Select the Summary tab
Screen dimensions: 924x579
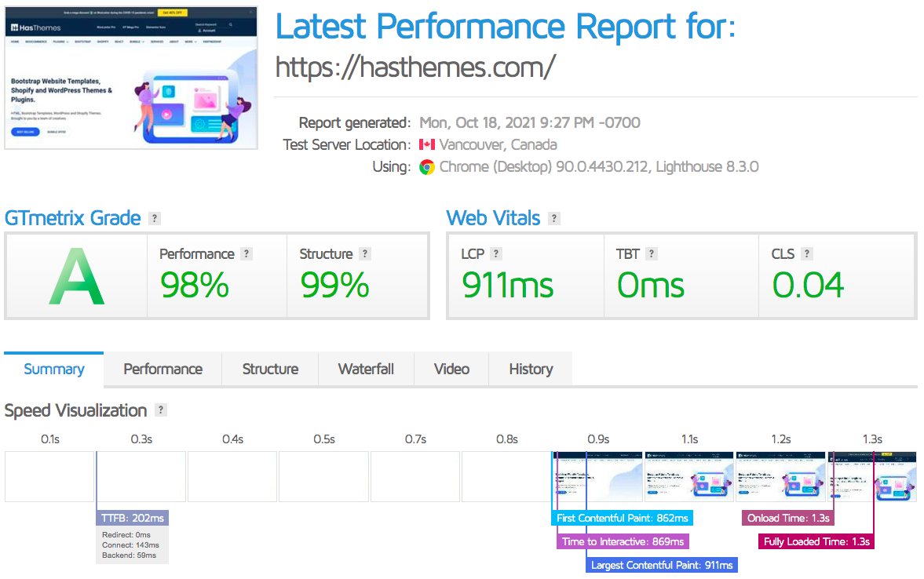click(x=53, y=370)
